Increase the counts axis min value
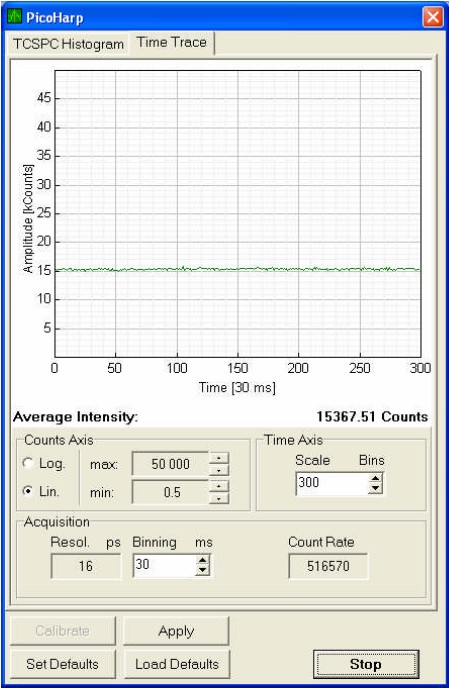449x688 pixels. 219,487
